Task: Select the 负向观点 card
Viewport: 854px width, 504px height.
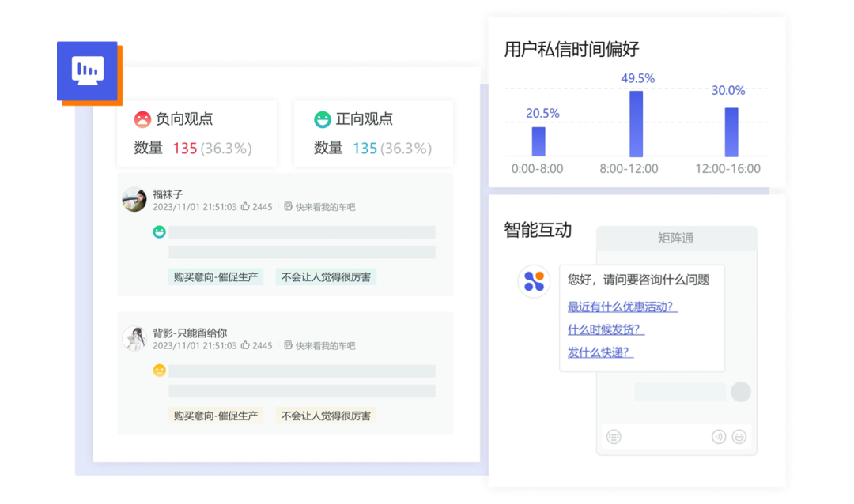Action: 197,134
